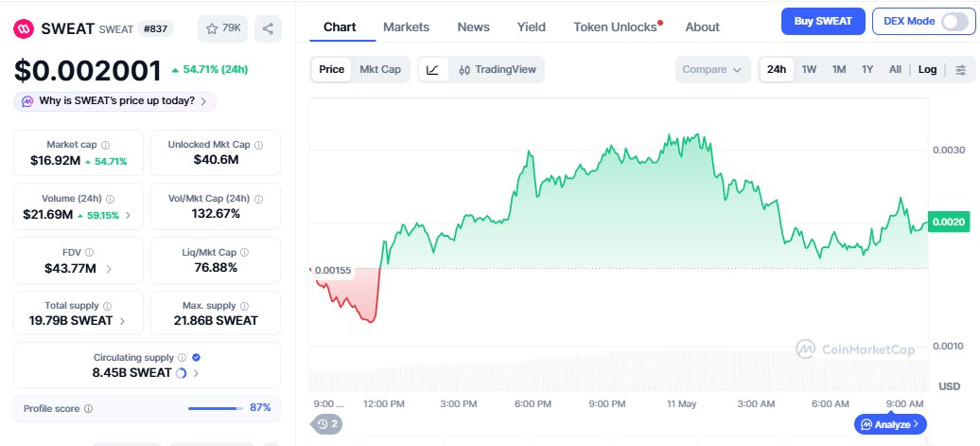
Task: Open chart settings sliders icon
Action: click(961, 69)
